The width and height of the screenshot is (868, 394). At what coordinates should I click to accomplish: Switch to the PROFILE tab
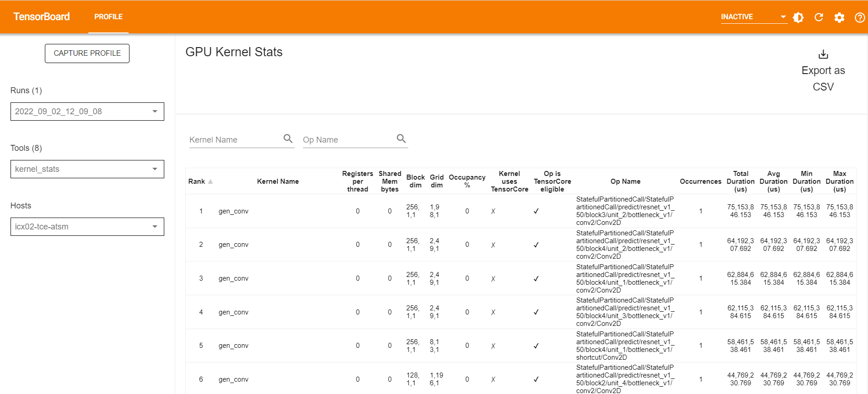[108, 17]
